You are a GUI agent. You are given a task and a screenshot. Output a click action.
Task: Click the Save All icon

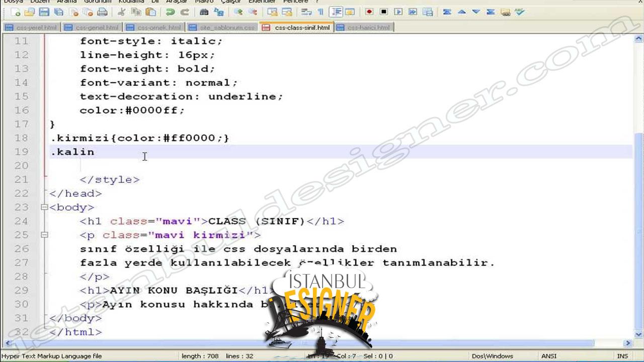(59, 12)
